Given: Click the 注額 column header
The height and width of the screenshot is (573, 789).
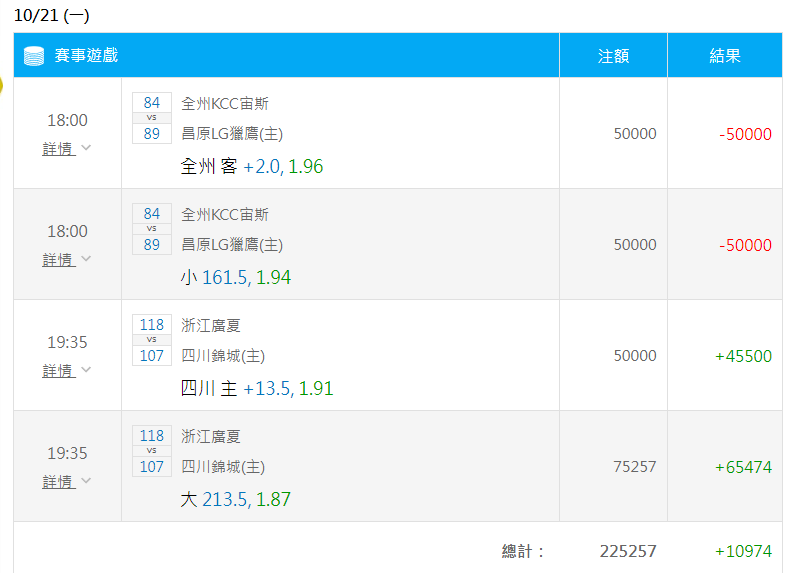Looking at the screenshot, I should [x=613, y=56].
